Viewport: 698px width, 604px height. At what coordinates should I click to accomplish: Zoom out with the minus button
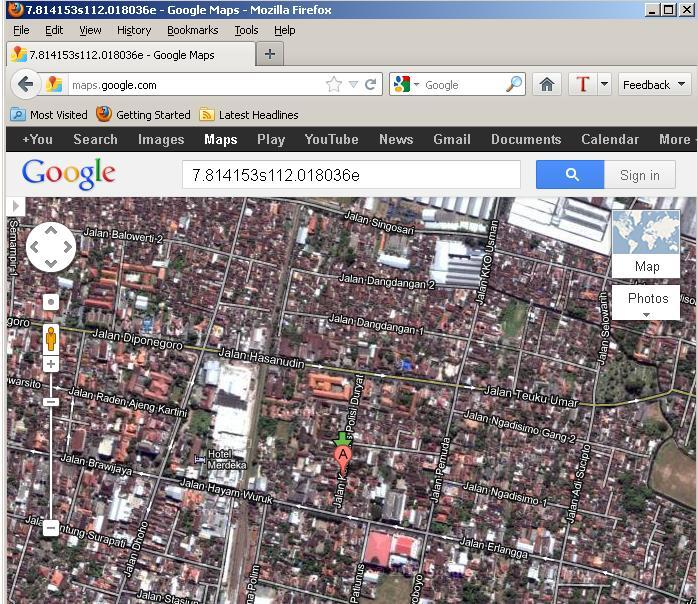click(51, 528)
